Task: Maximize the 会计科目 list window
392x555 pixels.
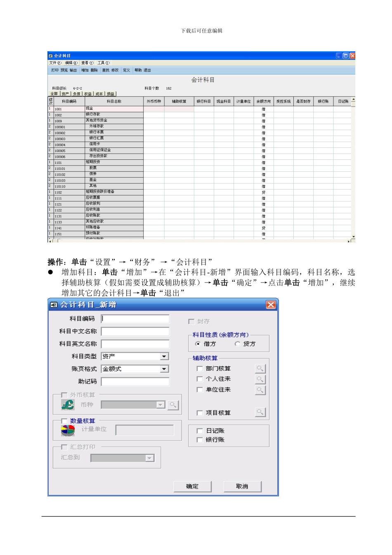Action: pos(346,56)
